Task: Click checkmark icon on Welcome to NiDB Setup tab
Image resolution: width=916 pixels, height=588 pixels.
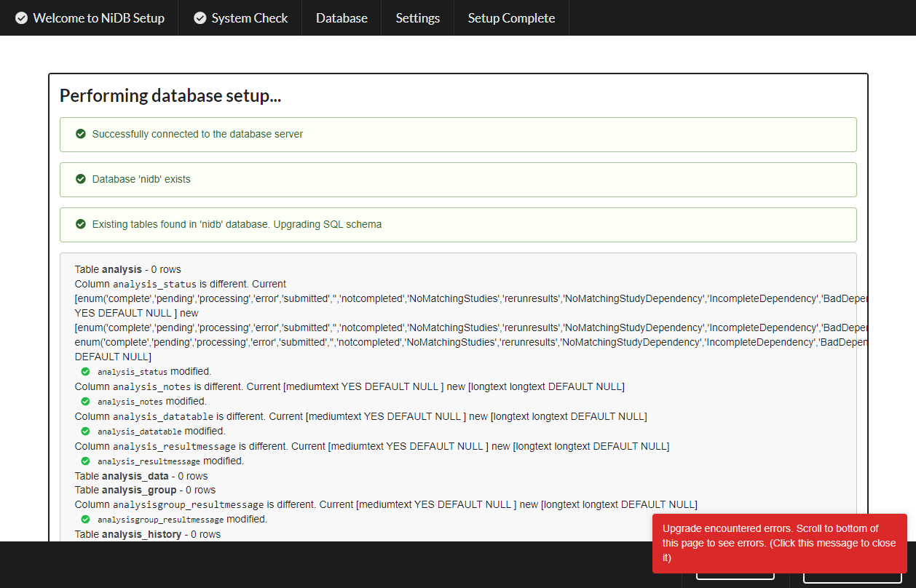Action: pyautogui.click(x=20, y=17)
